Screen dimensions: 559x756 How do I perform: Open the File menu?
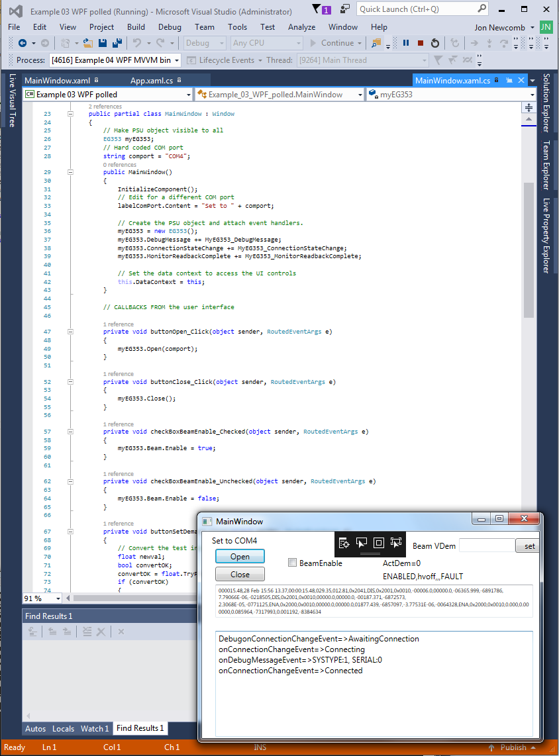pos(14,27)
